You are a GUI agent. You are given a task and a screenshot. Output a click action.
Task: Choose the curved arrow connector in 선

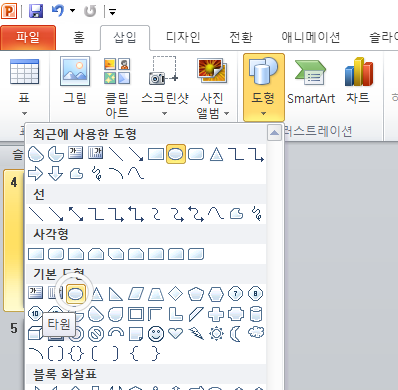tap(176, 214)
